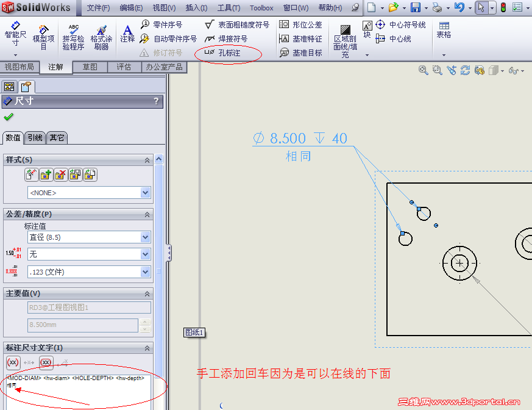Undo the last action
Viewport: 532px width, 410px height.
click(459, 7)
